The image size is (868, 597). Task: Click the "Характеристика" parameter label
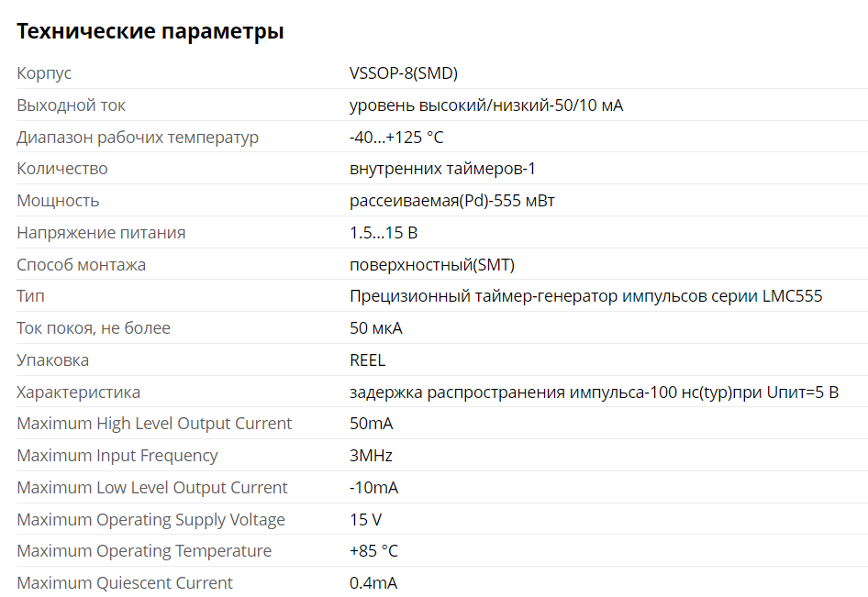[79, 392]
